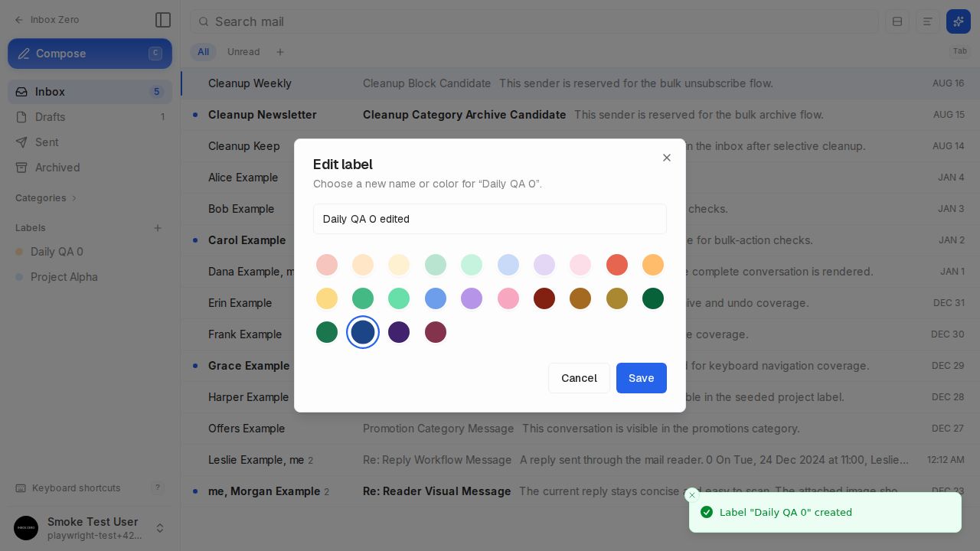Click the label name input field

[x=490, y=219]
